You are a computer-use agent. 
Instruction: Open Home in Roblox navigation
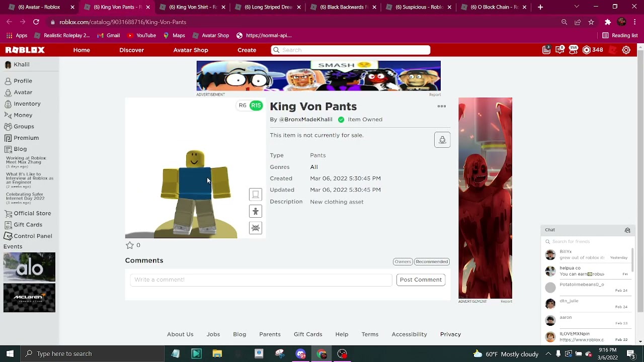coord(82,50)
